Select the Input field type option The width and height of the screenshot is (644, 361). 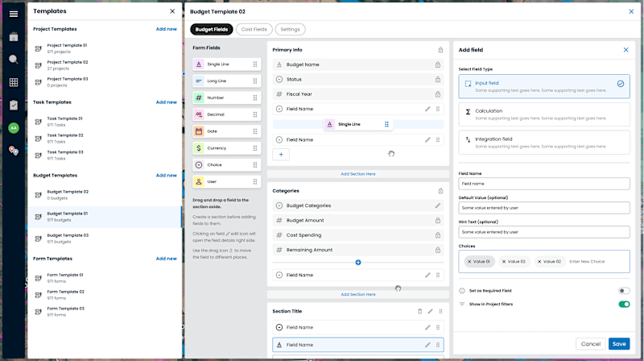pos(544,86)
